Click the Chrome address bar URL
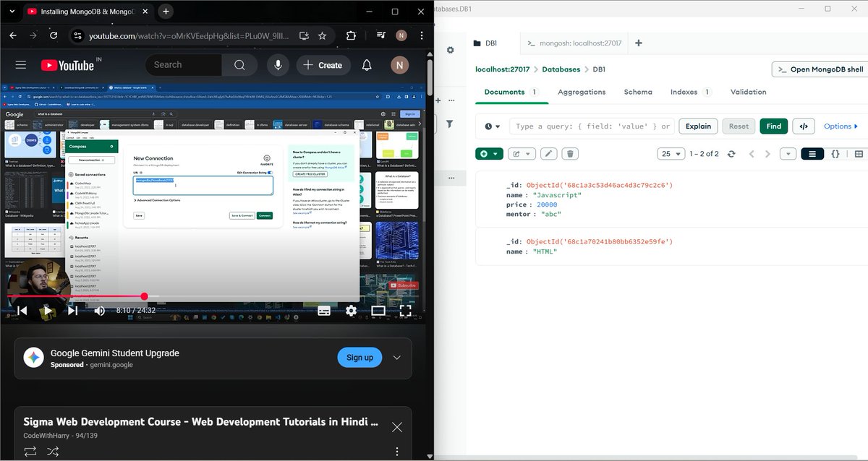Screen dimensions: 868x461 click(188, 35)
